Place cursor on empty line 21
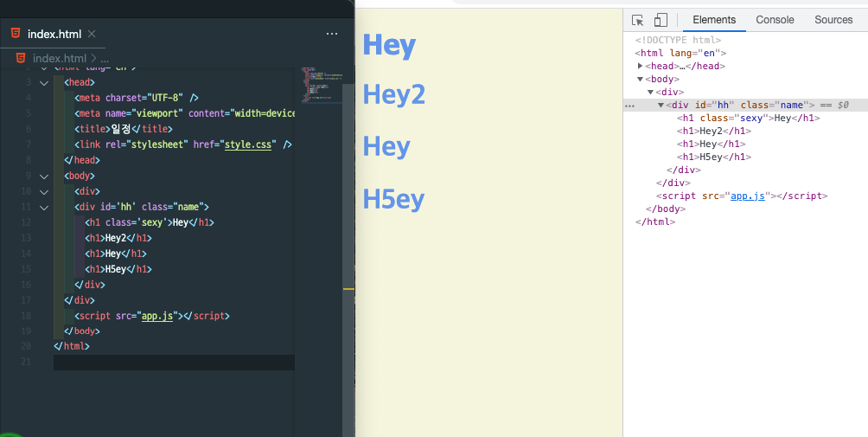 pyautogui.click(x=174, y=363)
